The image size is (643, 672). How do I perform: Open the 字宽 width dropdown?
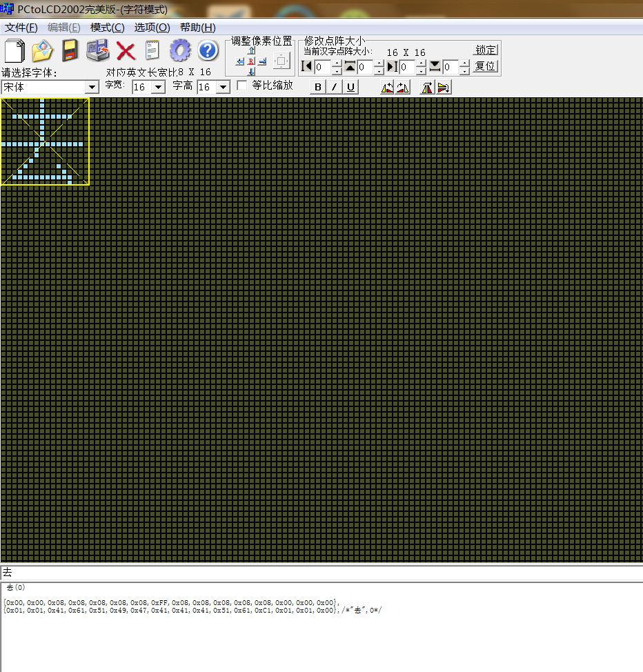[x=158, y=88]
